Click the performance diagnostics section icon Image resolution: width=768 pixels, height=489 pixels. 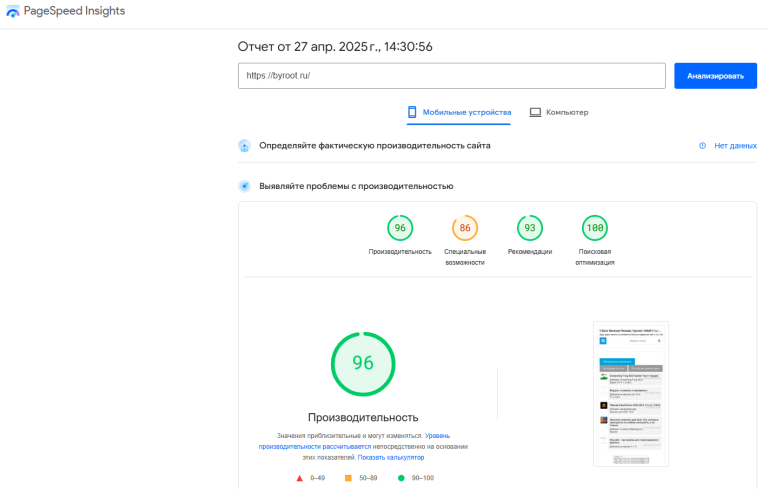click(x=244, y=186)
